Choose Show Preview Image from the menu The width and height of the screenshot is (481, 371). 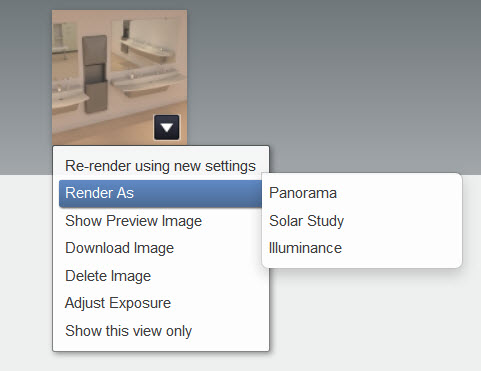pos(160,221)
